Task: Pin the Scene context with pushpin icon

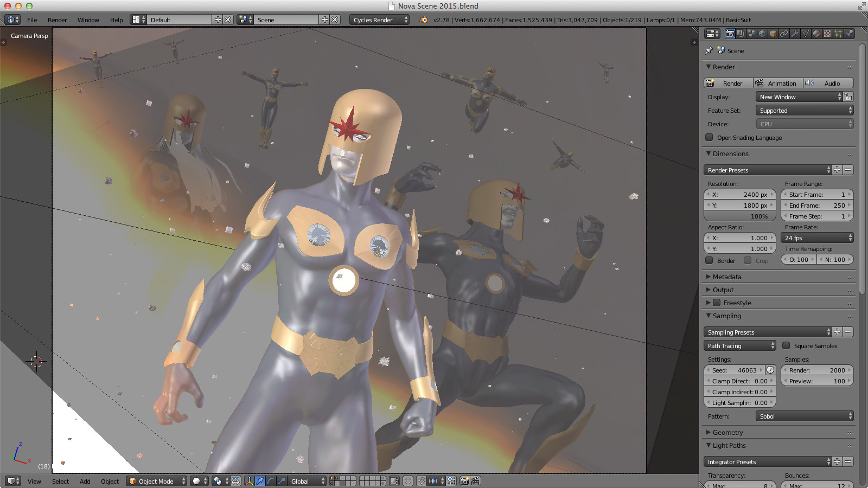Action: point(709,50)
